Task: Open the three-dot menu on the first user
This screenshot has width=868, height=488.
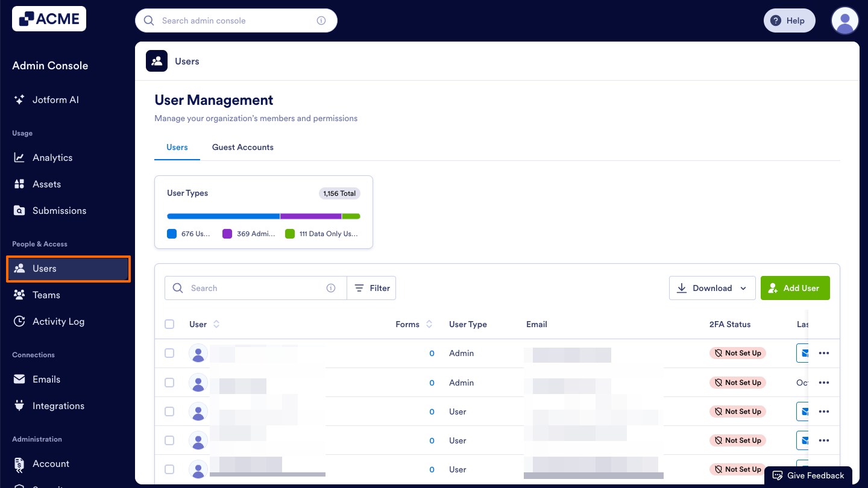Action: point(824,353)
